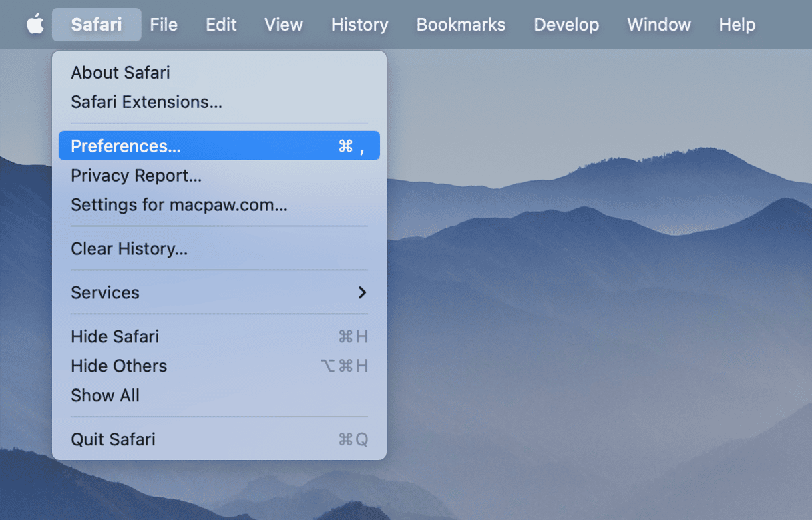Open Preferences… from the Safari menu
812x520 pixels.
point(126,146)
